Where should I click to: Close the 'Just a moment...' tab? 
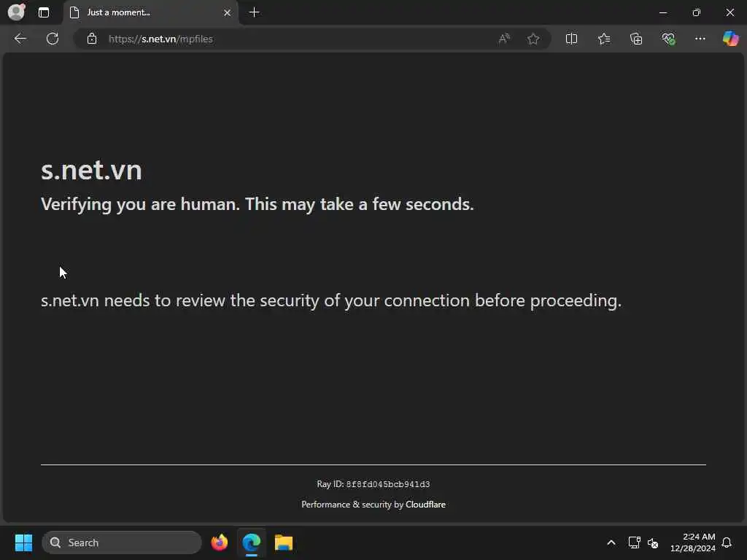click(228, 13)
